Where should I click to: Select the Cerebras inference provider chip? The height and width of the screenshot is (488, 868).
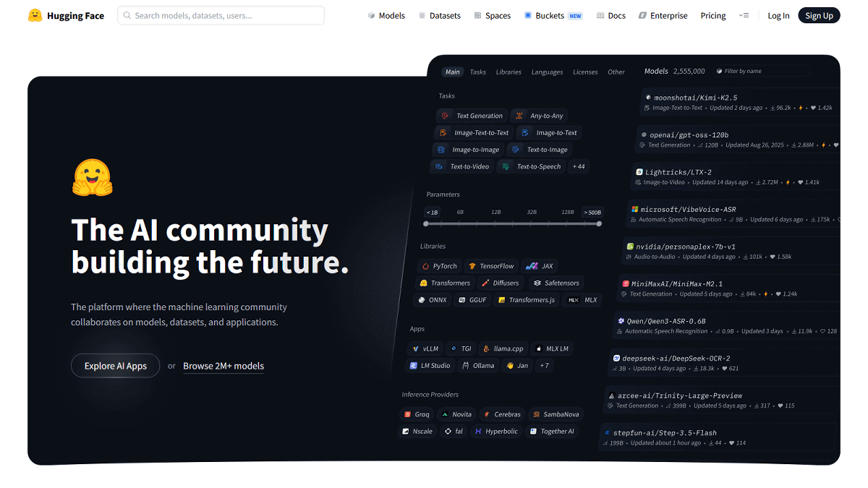(x=501, y=414)
